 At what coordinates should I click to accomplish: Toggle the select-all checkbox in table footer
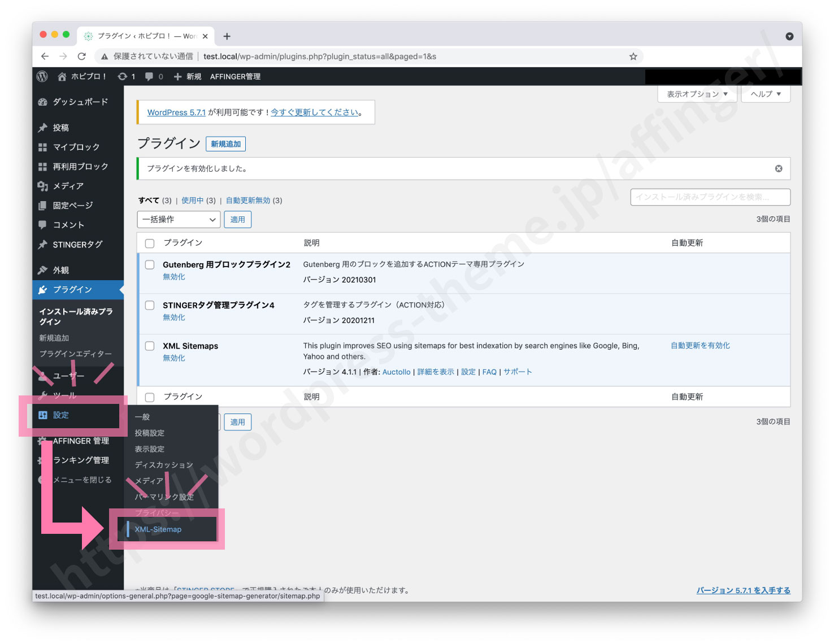coord(150,398)
